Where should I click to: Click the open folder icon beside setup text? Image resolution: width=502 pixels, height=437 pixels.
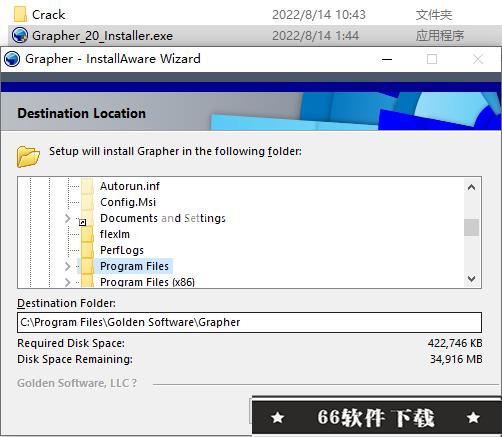28,156
